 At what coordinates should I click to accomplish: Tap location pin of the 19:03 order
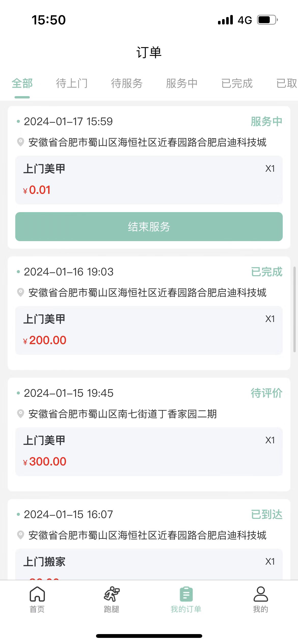pyautogui.click(x=20, y=292)
